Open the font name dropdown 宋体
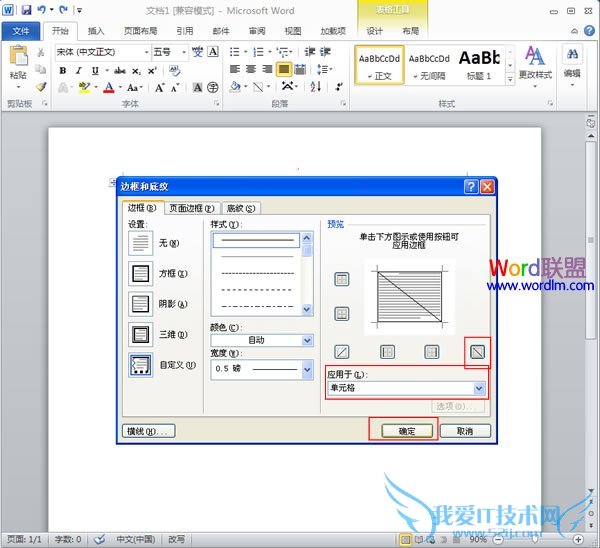This screenshot has height=548, width=600. pos(147,52)
